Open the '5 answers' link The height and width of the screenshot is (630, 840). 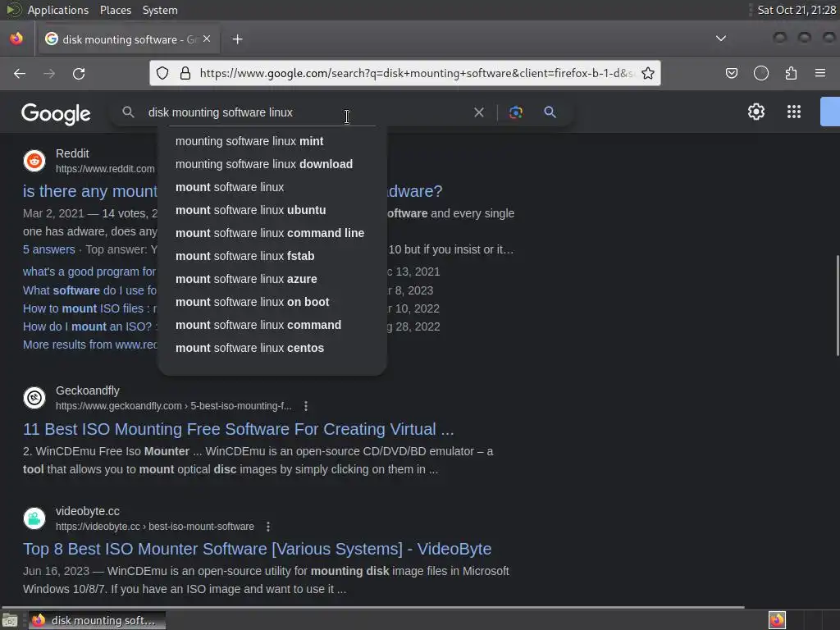pos(48,249)
